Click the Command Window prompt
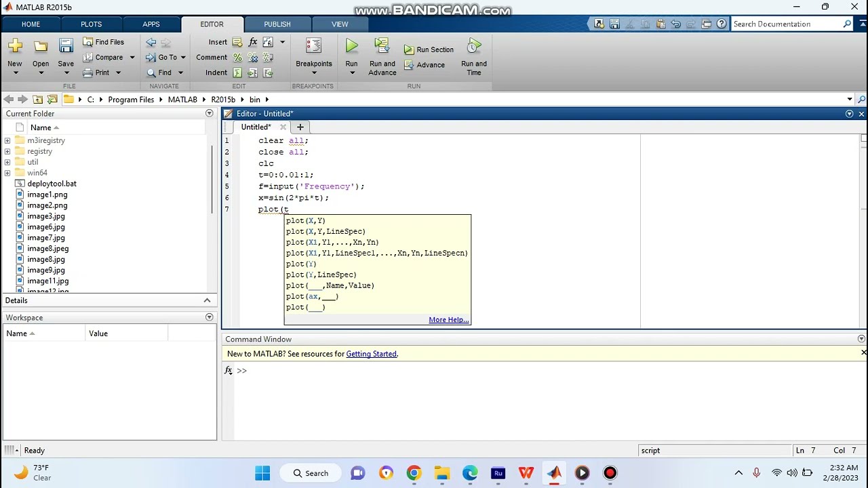Viewport: 868px width, 488px height. [241, 371]
